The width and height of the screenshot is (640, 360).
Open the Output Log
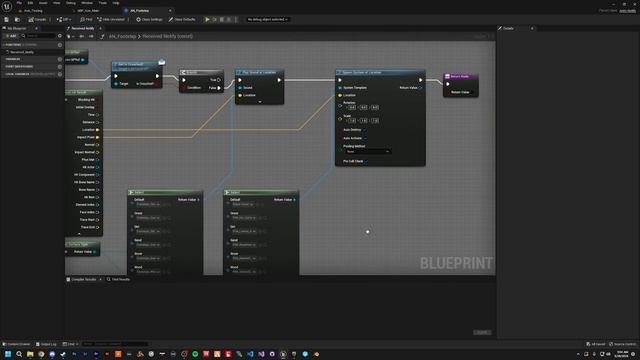pos(46,344)
